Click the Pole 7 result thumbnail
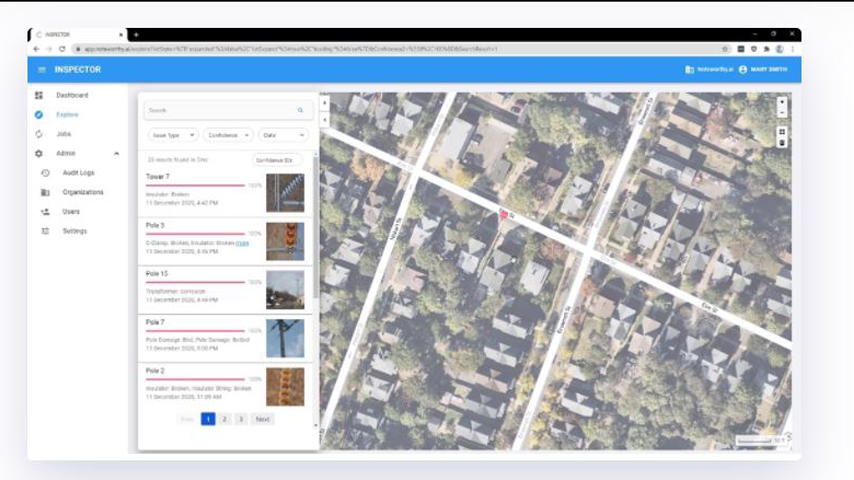 tap(285, 339)
